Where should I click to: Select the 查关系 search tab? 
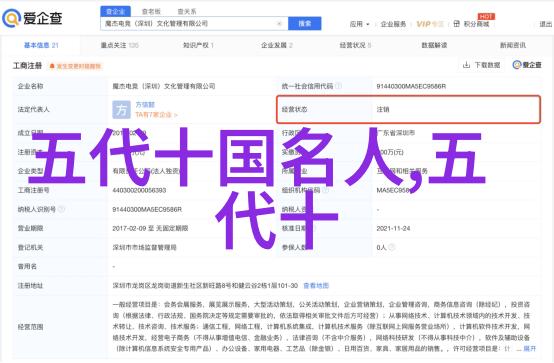pos(187,12)
